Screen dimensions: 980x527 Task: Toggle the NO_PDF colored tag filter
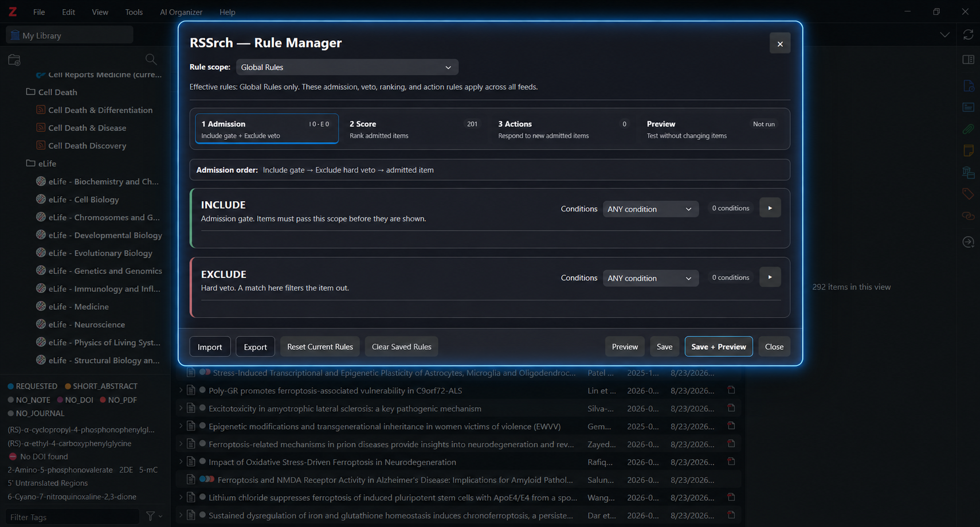(x=119, y=400)
